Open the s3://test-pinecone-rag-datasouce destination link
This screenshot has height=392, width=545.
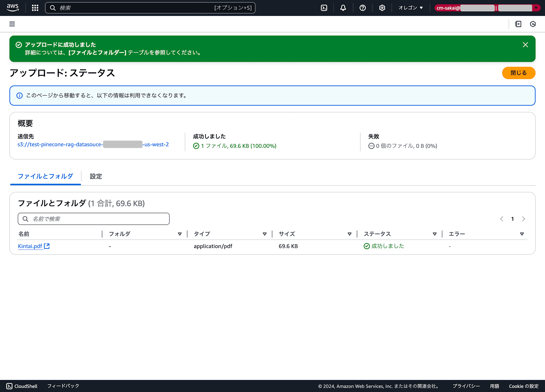click(93, 145)
